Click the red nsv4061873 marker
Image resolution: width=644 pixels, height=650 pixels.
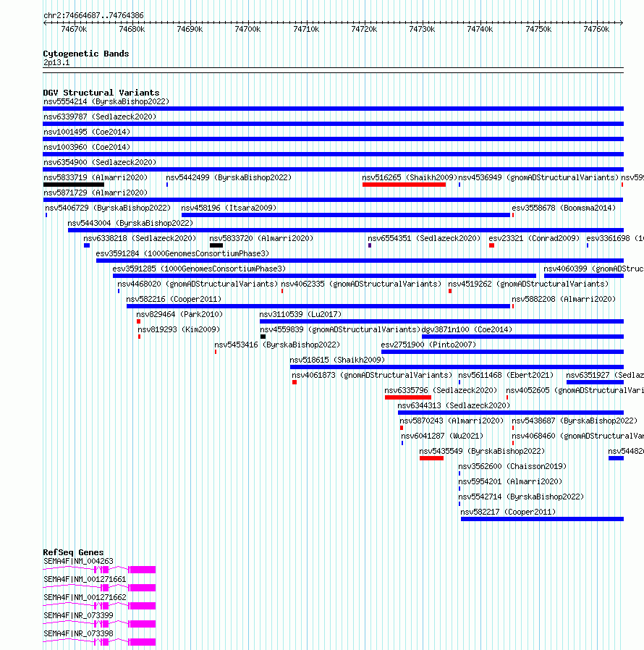coord(295,382)
